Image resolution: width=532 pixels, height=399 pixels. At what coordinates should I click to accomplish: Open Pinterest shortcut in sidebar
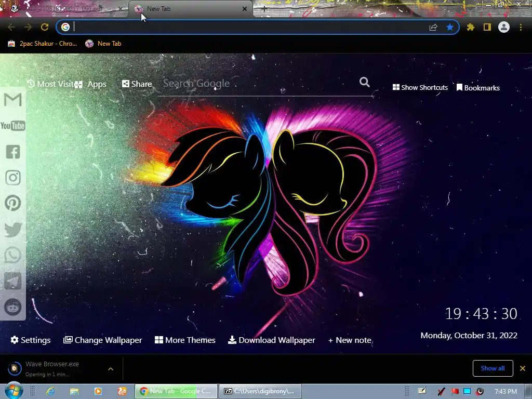tap(13, 203)
